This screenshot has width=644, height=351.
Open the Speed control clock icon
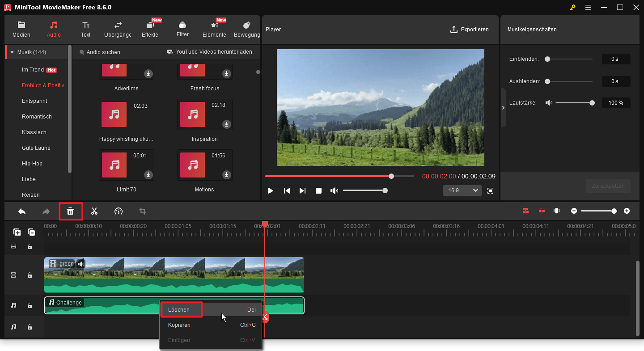(x=118, y=211)
